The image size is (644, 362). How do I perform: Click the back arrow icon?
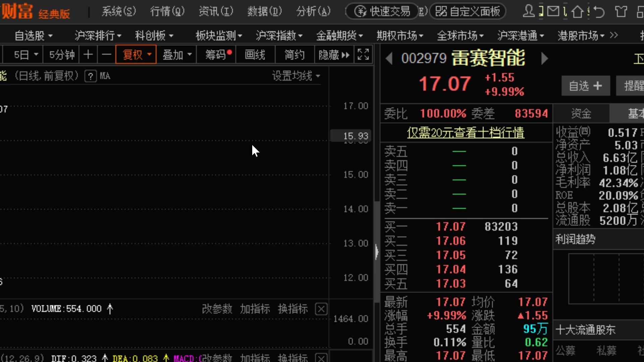599,11
